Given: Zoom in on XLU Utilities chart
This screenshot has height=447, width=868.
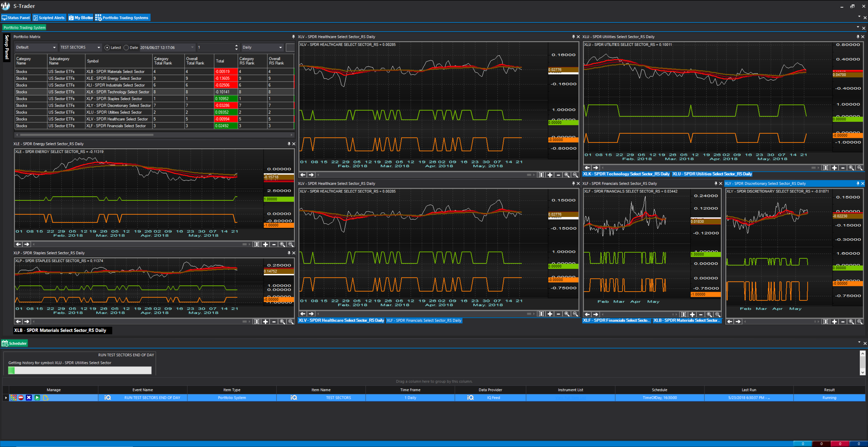Looking at the screenshot, I should pyautogui.click(x=851, y=168).
